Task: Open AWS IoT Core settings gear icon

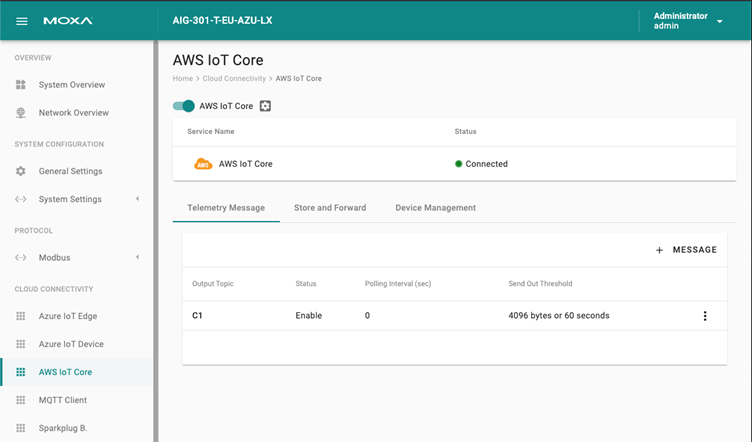Action: [x=265, y=106]
